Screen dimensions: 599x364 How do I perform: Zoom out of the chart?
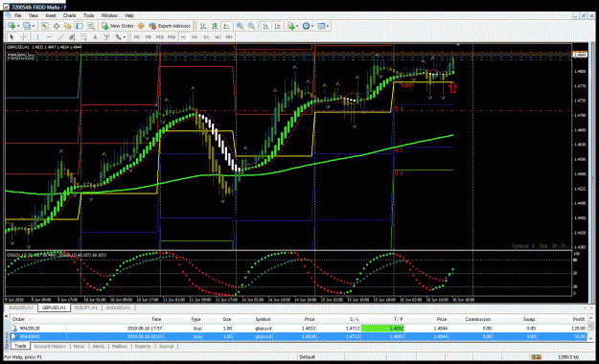tap(251, 26)
